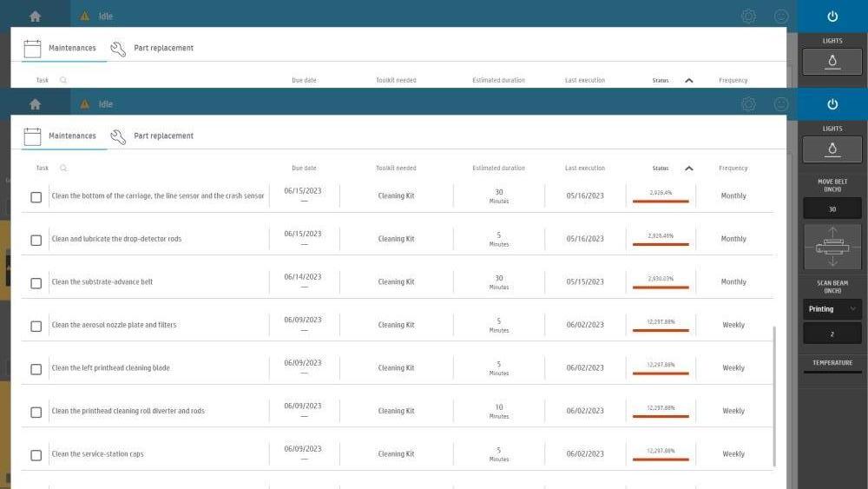Click the move belt direction arrows icon
The height and width of the screenshot is (489, 868).
point(832,248)
